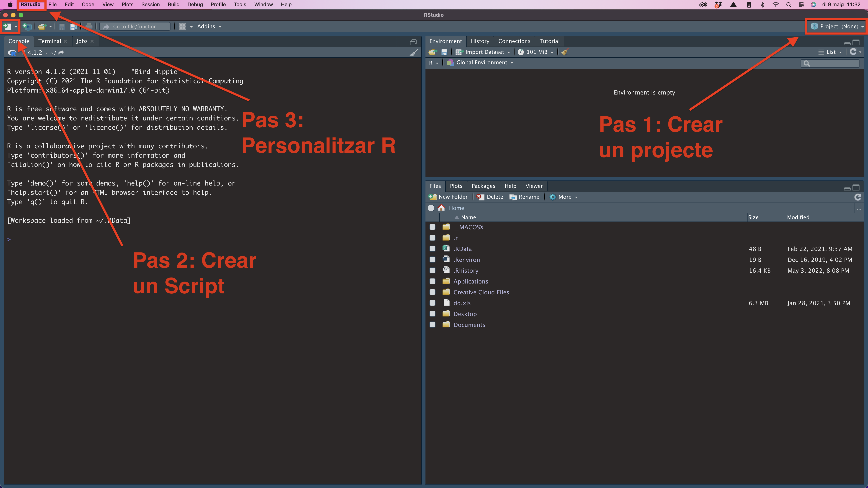Image resolution: width=868 pixels, height=488 pixels.
Task: Open macOS Control Center
Action: [x=801, y=5]
